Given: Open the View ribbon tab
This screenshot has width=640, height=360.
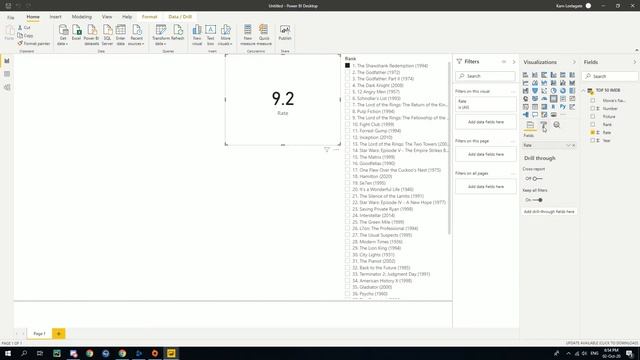Looking at the screenshot, I should click(107, 17).
